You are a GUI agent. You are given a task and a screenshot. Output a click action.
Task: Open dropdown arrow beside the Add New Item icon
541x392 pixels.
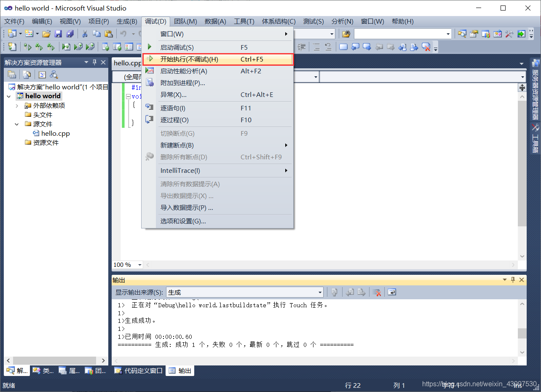point(37,34)
